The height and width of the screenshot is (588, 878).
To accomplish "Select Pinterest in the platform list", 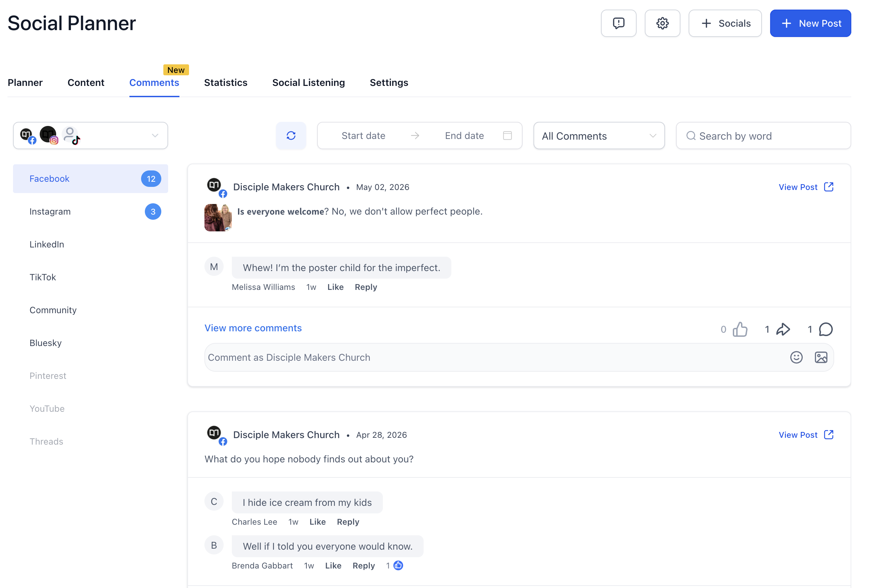I will [90, 376].
